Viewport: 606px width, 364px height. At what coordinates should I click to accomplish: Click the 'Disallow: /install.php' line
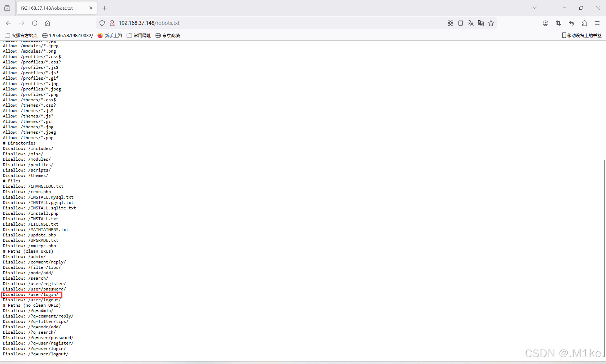[31, 213]
